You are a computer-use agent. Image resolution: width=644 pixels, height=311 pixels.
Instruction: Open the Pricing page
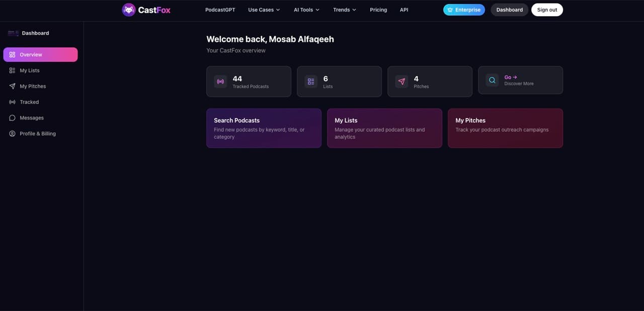[x=378, y=10]
